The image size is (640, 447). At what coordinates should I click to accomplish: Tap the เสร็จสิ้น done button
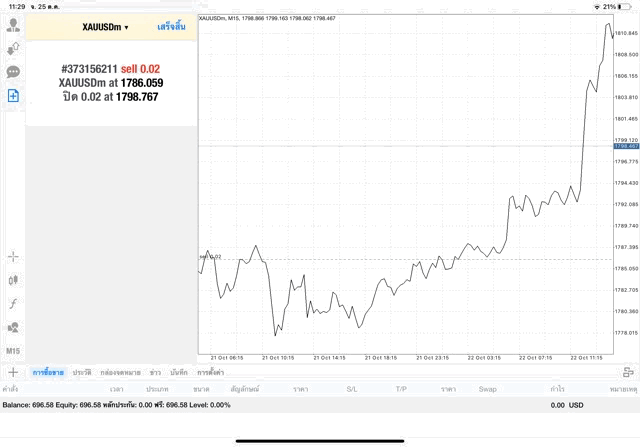pyautogui.click(x=171, y=27)
